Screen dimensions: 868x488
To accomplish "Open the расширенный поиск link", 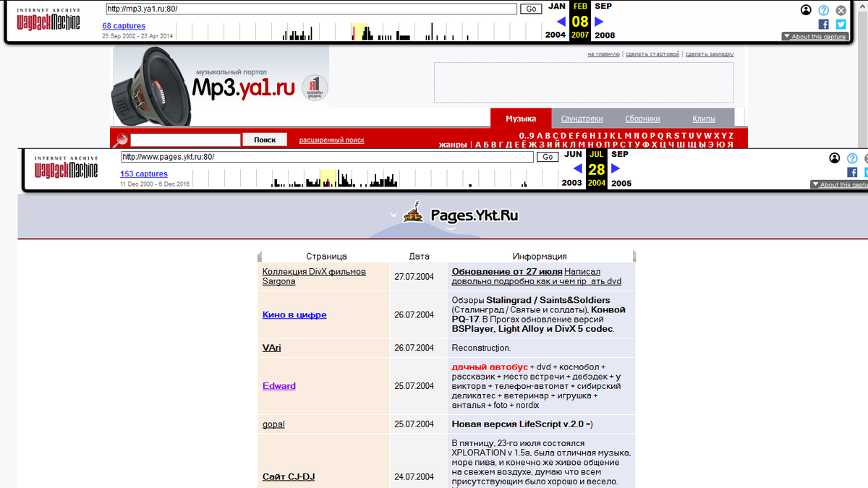I will pos(331,140).
